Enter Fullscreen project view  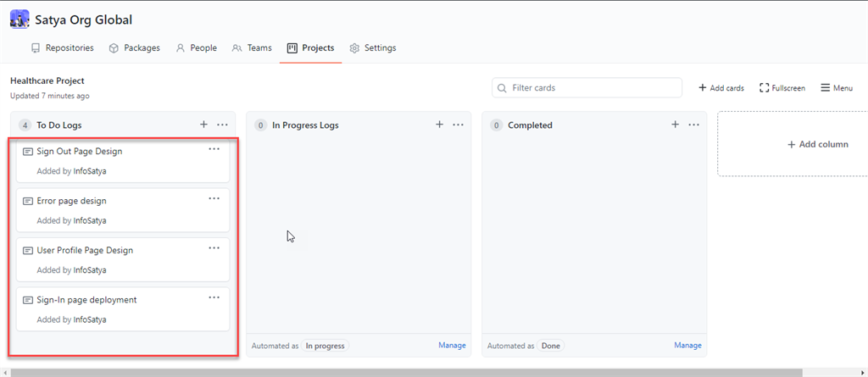click(782, 88)
